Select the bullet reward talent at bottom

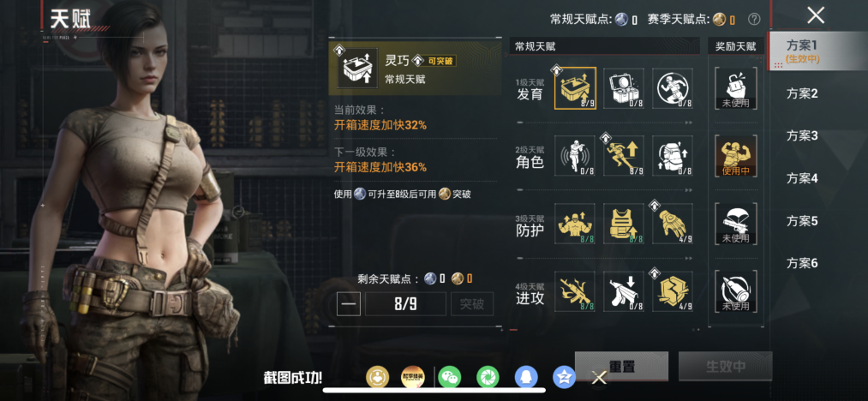[736, 291]
